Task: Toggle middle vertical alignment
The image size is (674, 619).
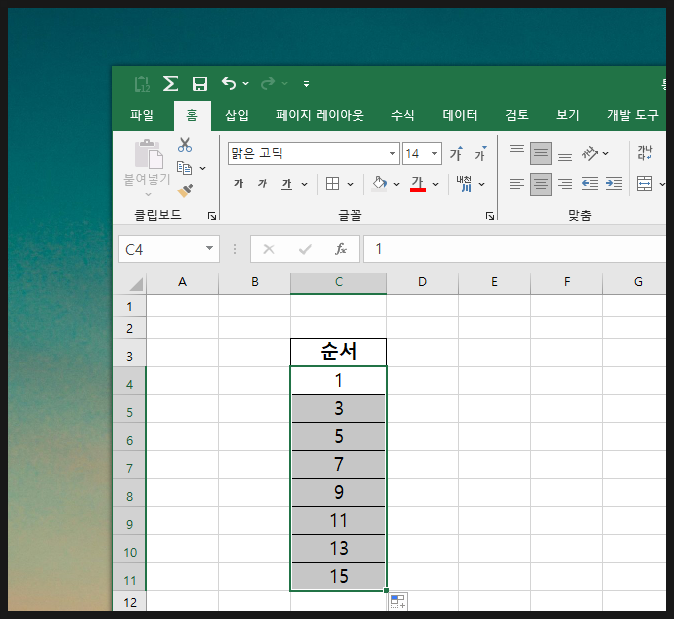Action: 541,153
